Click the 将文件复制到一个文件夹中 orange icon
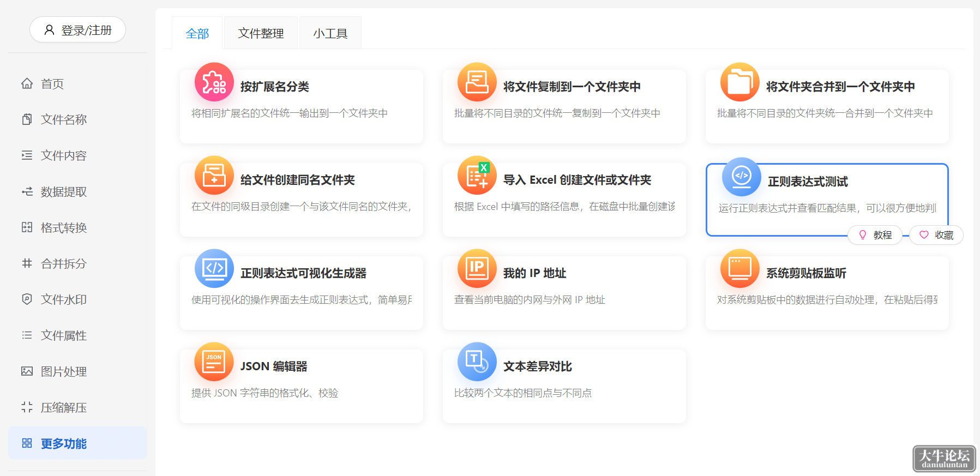The image size is (980, 476). click(477, 82)
